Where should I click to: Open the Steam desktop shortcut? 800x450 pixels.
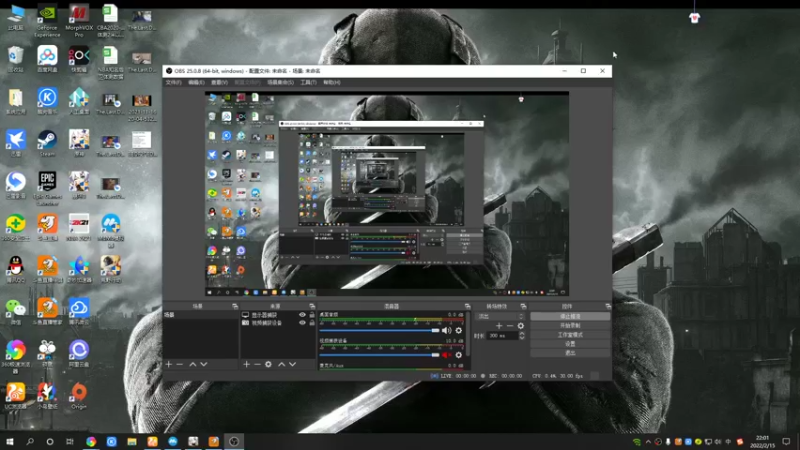point(47,143)
